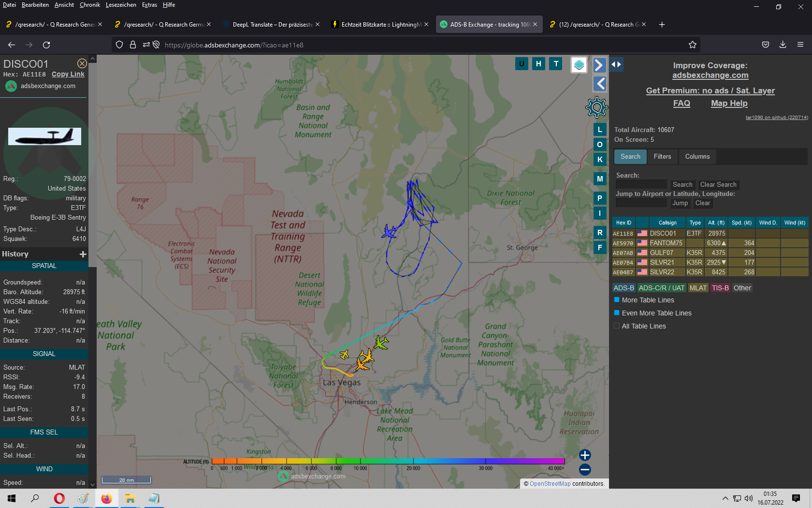Click the F map option button
Viewport: 812px width, 508px height.
pos(600,247)
